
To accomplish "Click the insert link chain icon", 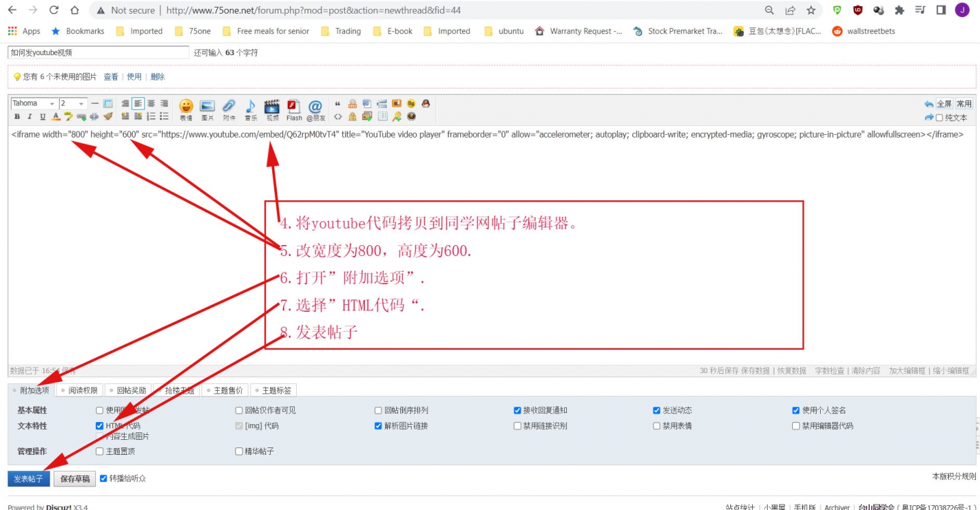I will [x=81, y=116].
